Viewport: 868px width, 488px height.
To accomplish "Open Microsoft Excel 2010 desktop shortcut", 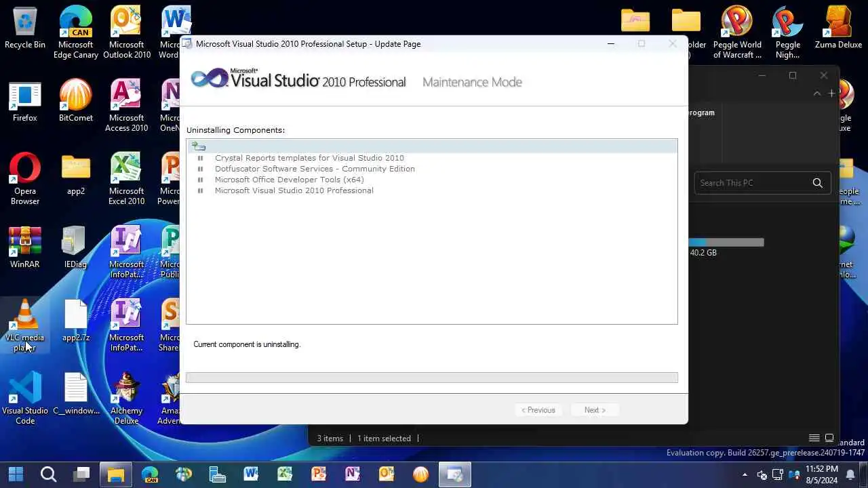I will (x=127, y=179).
